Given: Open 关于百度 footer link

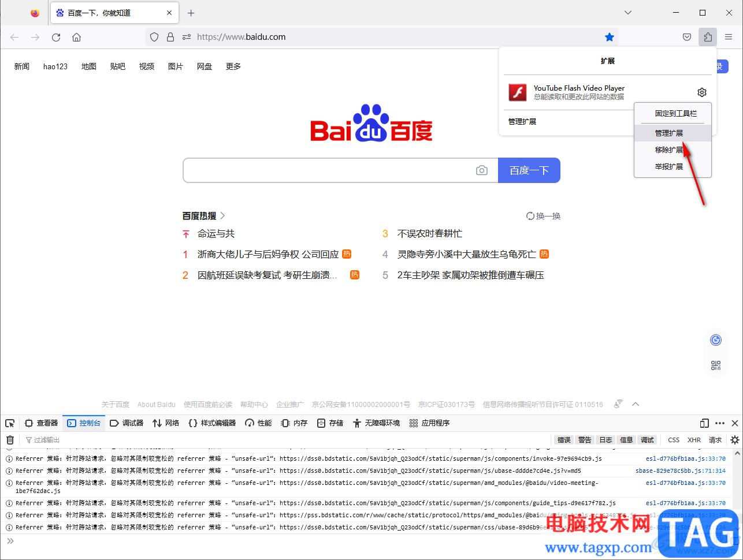Looking at the screenshot, I should [x=116, y=405].
